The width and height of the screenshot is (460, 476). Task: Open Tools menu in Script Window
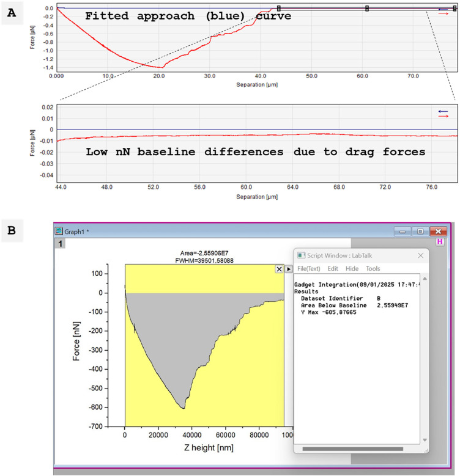(x=373, y=269)
